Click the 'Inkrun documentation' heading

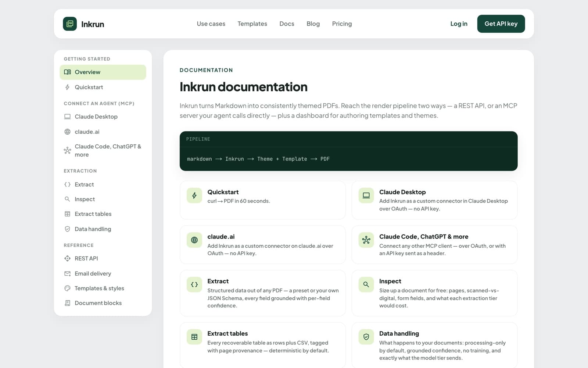pos(243,87)
